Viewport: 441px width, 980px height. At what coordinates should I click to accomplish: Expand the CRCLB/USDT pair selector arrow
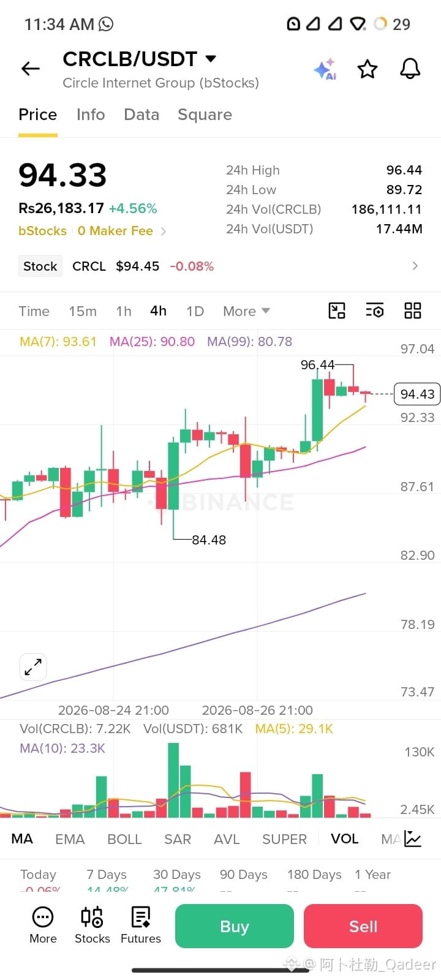(211, 59)
